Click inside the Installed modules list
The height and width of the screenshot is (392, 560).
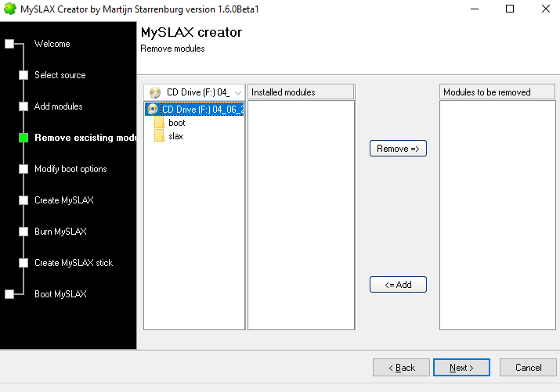[301, 215]
